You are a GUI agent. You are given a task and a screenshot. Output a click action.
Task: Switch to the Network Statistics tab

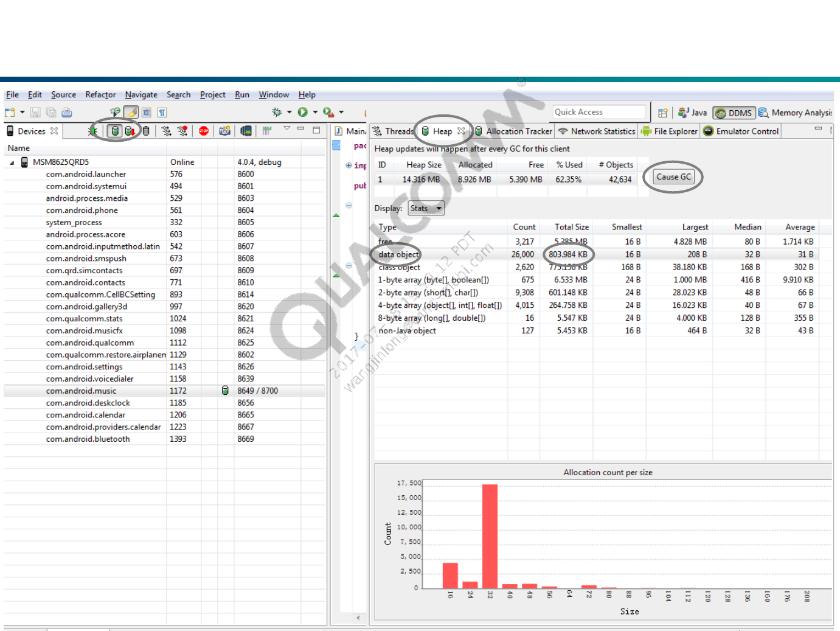[597, 131]
